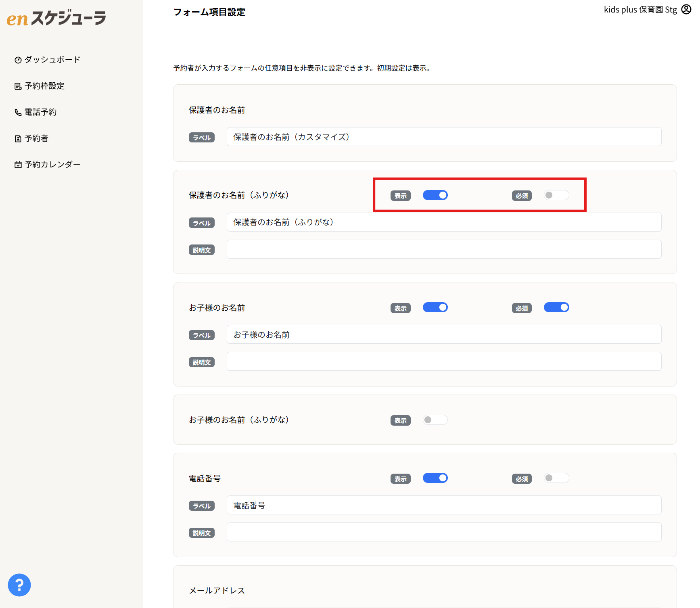Disable 表示 for 保護者のお名前（ふりがな）

click(435, 195)
